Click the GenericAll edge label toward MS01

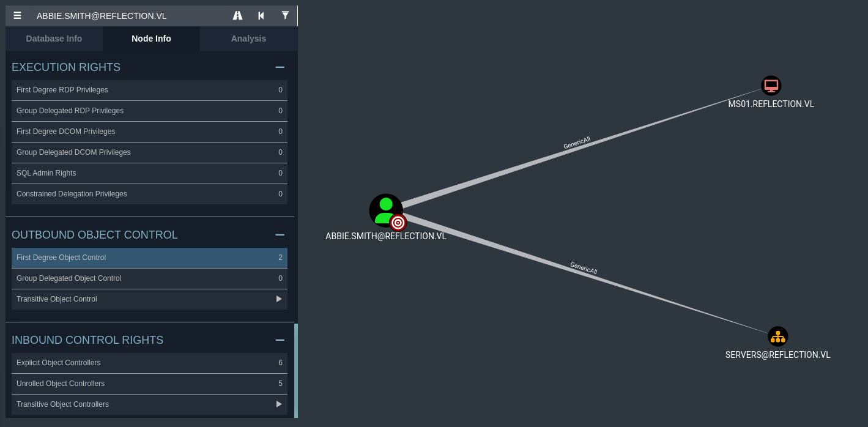576,143
